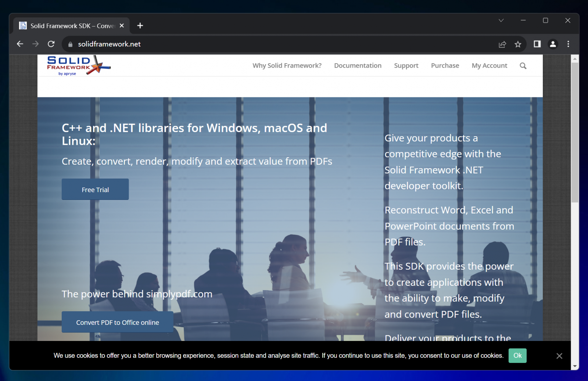Screen dimensions: 588x381
Task: Click the 'C++ and .NET libraries' heading
Action: tap(194, 134)
